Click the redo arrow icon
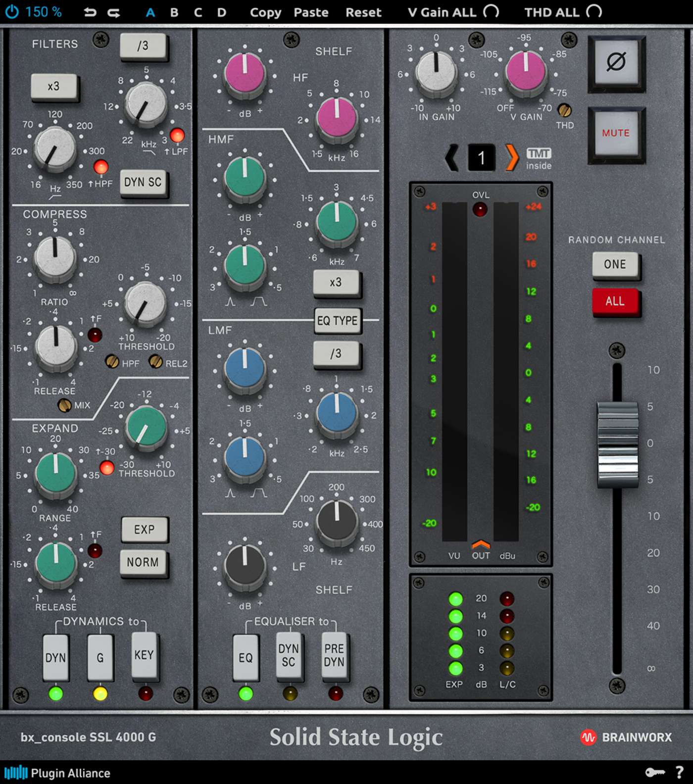The width and height of the screenshot is (693, 784). (x=114, y=12)
